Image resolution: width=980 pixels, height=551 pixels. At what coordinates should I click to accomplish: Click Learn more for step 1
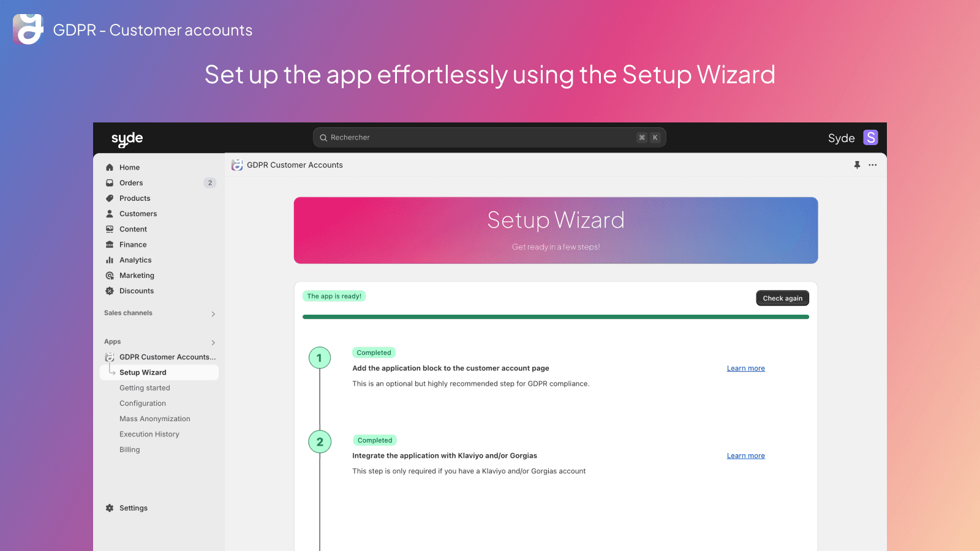click(745, 369)
